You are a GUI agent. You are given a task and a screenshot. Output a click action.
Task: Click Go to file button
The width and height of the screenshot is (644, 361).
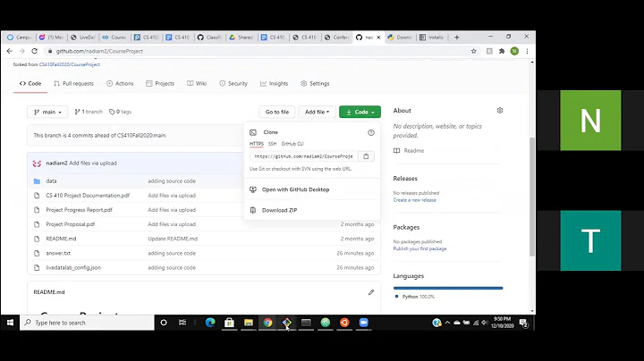point(276,112)
